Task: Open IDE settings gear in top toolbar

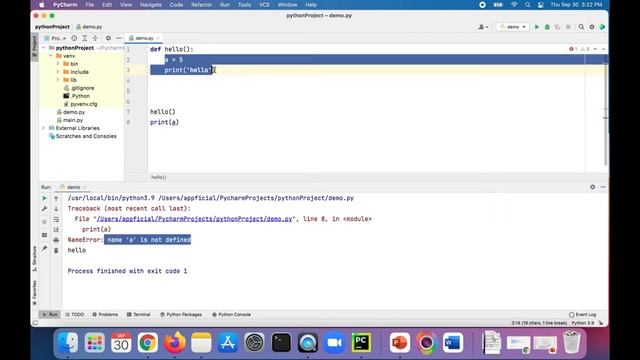Action: click(x=592, y=27)
